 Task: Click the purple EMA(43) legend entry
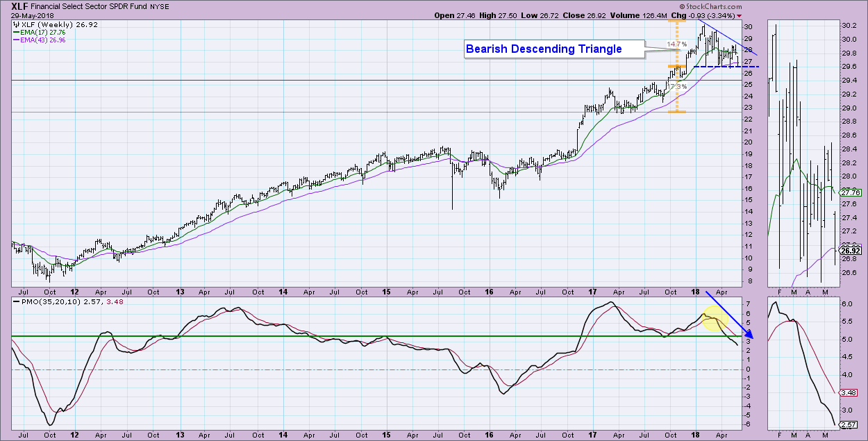coord(45,40)
